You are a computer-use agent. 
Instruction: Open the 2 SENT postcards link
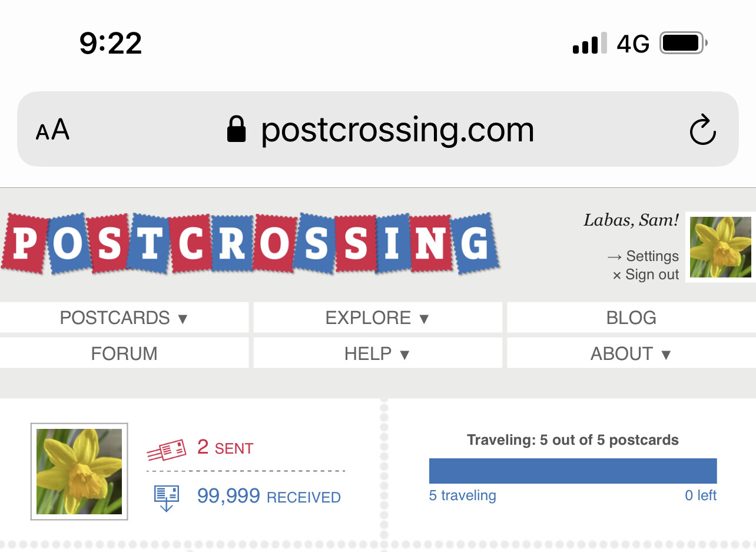click(225, 448)
